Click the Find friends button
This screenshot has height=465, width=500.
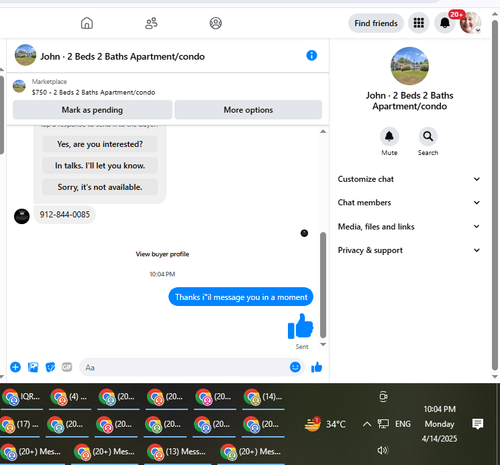point(376,23)
